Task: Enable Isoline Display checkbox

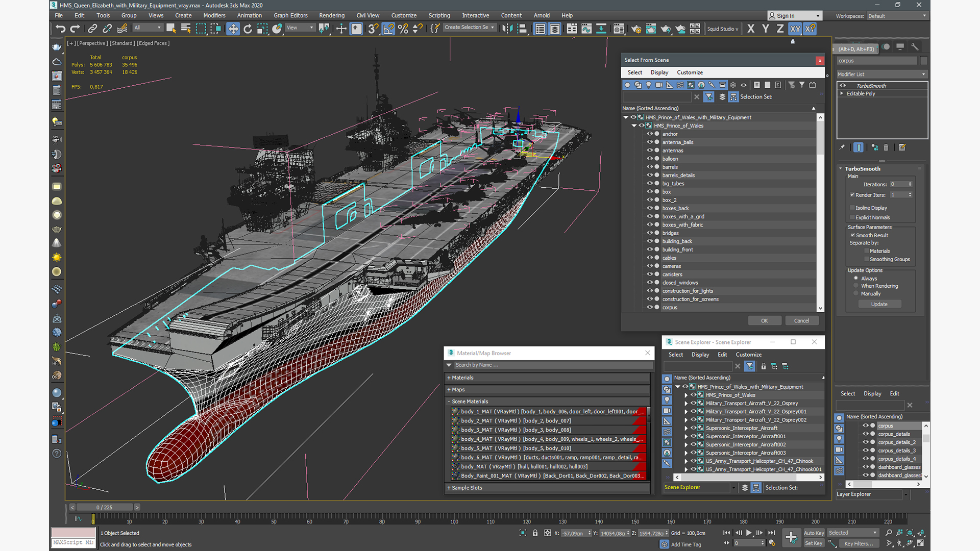Action: pyautogui.click(x=852, y=208)
